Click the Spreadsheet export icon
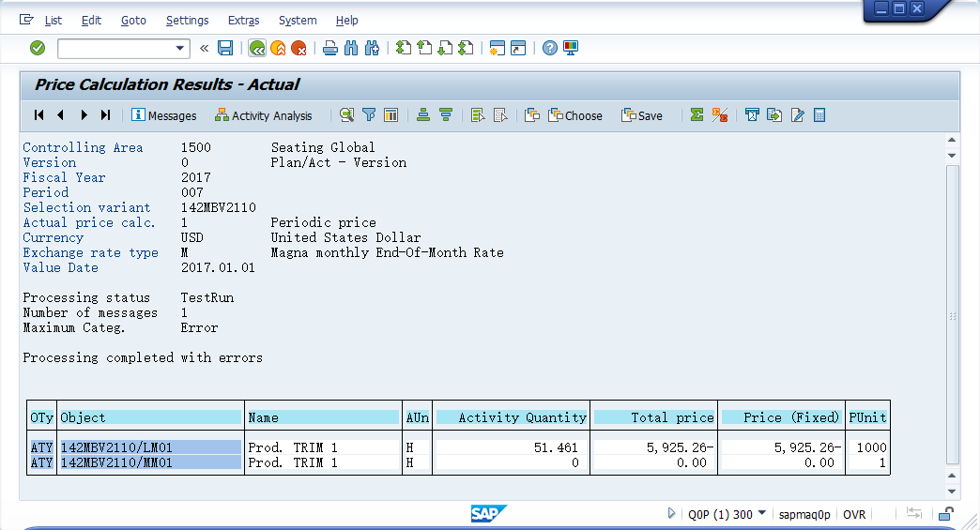 pyautogui.click(x=819, y=114)
